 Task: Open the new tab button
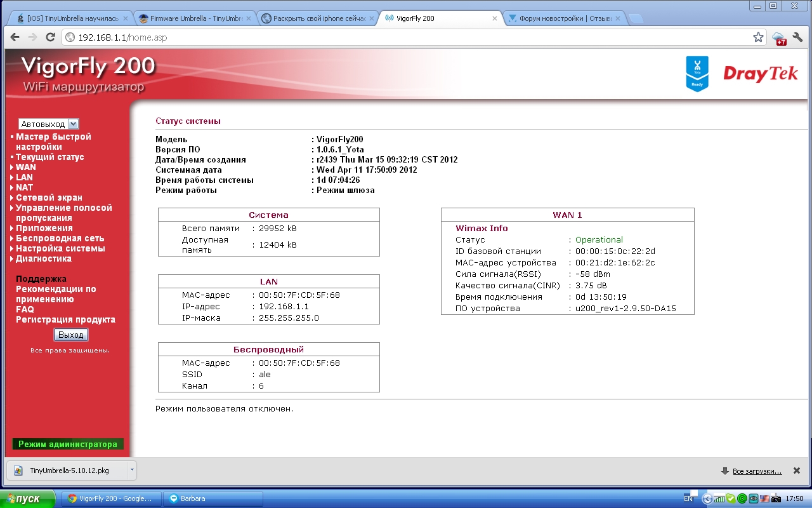pos(635,18)
